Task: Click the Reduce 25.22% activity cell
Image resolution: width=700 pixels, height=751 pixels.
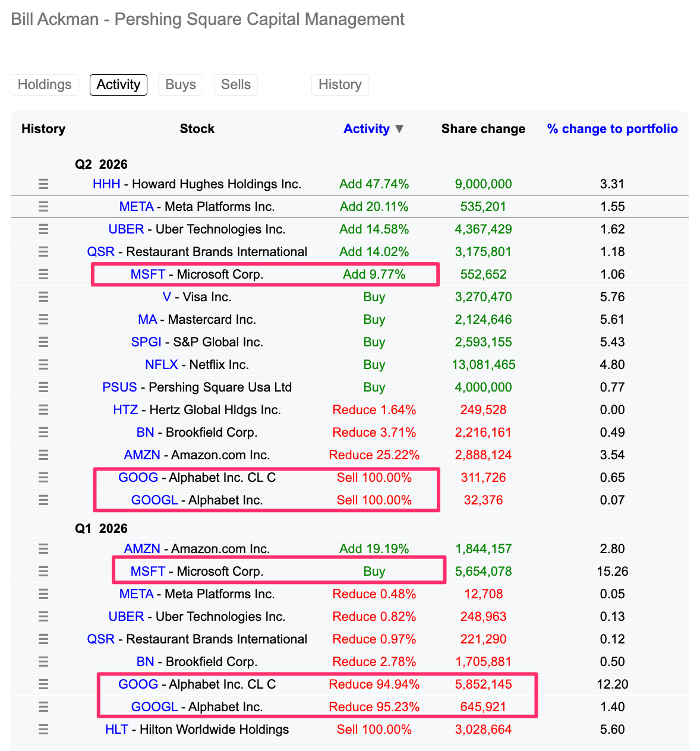Action: (x=374, y=455)
